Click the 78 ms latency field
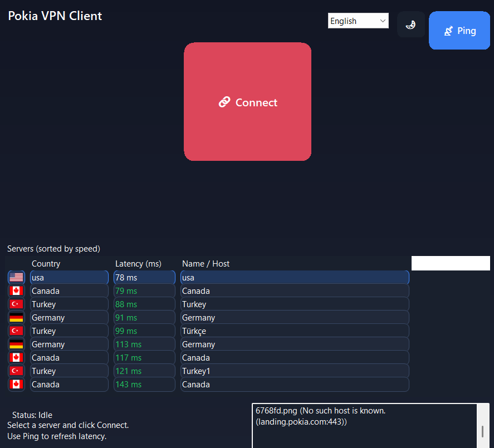The width and height of the screenshot is (494, 448). 144,277
